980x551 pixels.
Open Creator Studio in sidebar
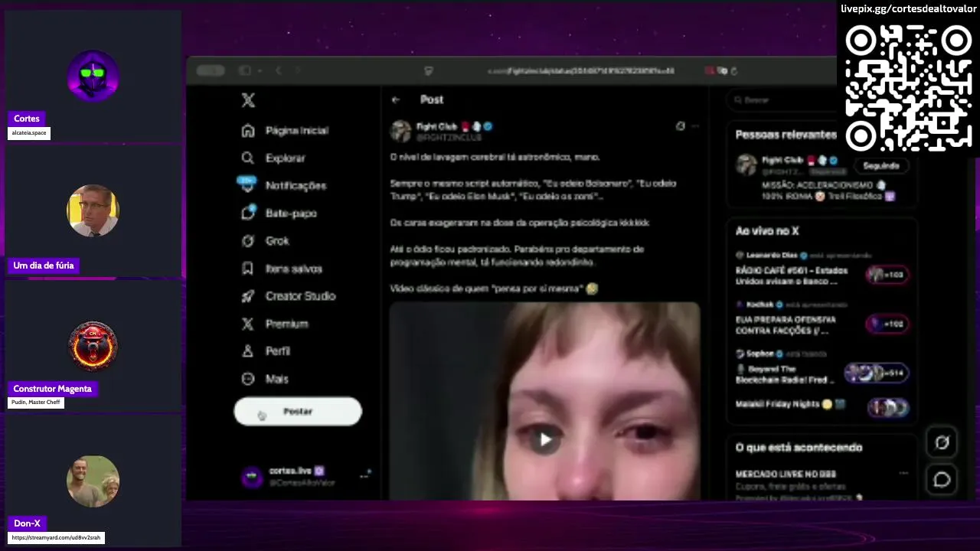pyautogui.click(x=289, y=296)
